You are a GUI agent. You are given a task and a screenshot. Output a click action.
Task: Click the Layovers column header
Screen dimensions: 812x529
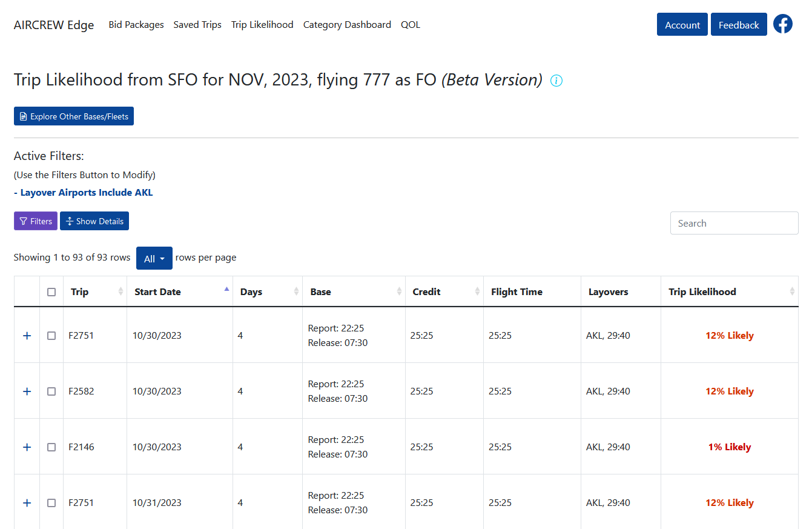click(621, 292)
